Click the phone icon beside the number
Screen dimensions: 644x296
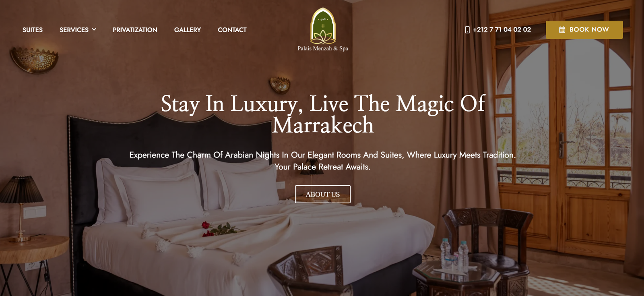click(x=467, y=30)
